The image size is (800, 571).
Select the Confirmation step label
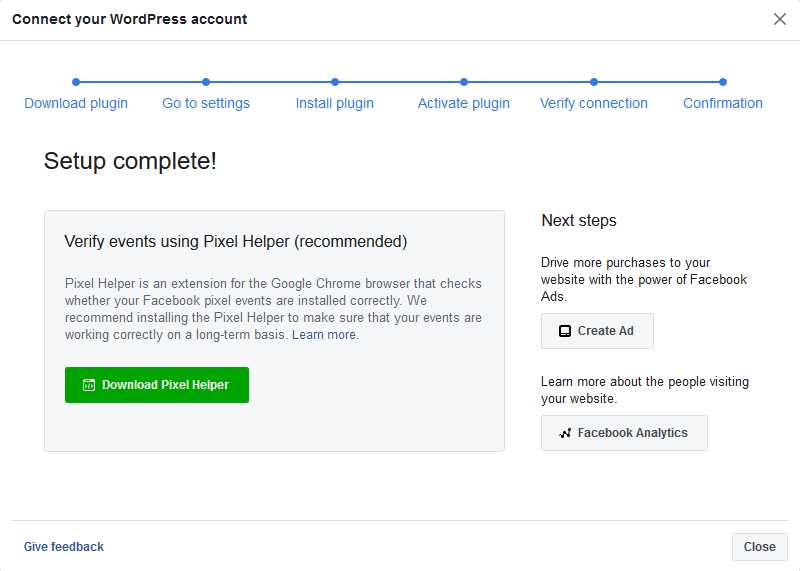pos(723,103)
